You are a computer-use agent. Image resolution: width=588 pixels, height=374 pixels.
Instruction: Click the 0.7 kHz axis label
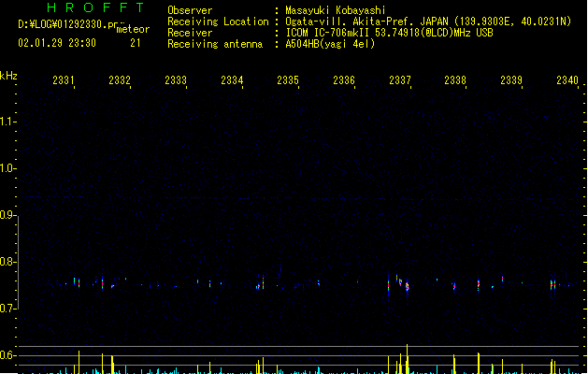[7, 309]
